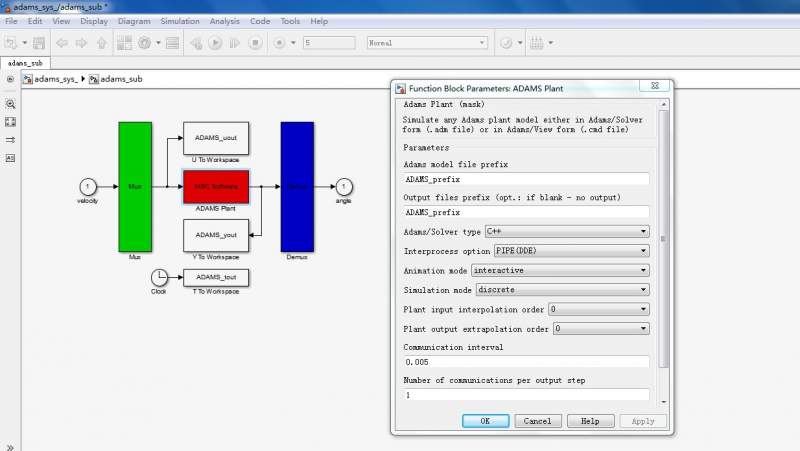Open the Model Configuration dropdown arrow
The height and width of the screenshot is (451, 800).
point(158,43)
